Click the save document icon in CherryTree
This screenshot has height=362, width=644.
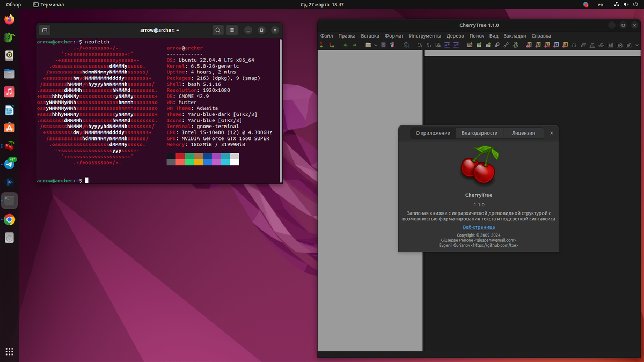click(x=382, y=45)
